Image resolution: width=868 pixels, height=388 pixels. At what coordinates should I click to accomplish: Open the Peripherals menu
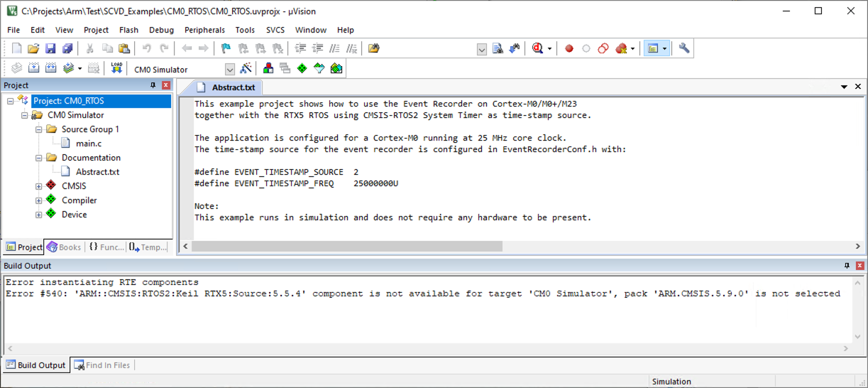(204, 30)
